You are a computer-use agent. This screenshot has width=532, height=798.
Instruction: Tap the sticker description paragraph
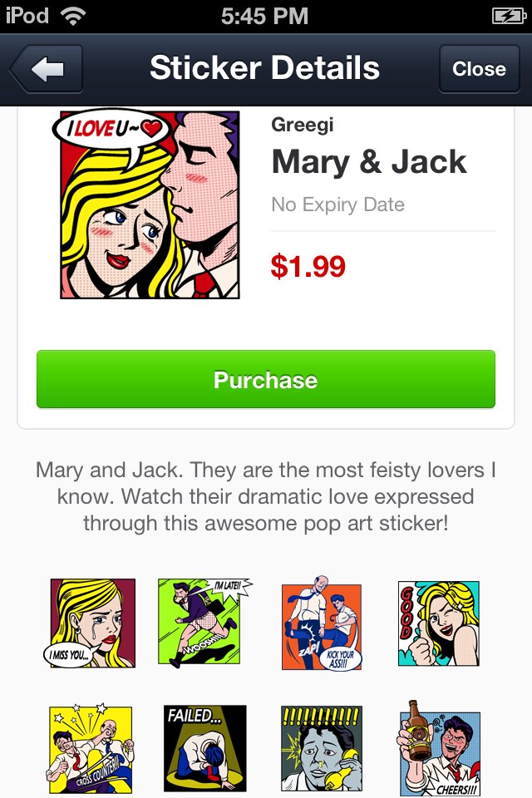(266, 496)
